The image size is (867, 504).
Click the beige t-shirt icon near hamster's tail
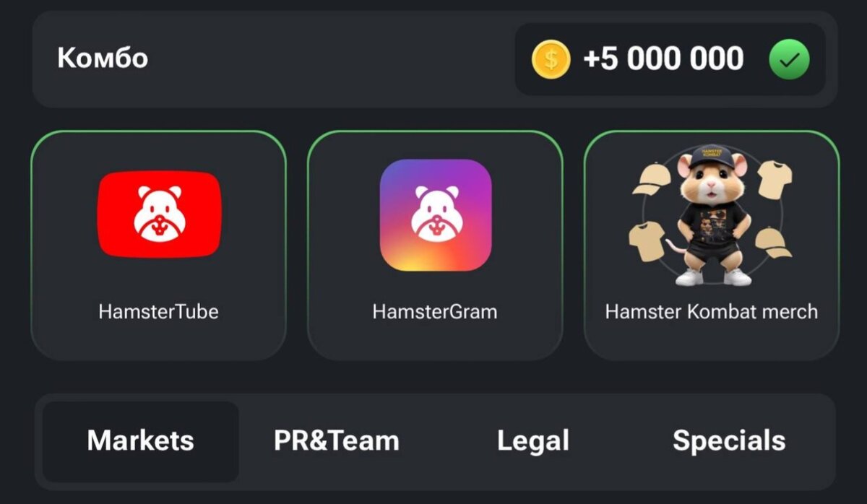coord(647,241)
